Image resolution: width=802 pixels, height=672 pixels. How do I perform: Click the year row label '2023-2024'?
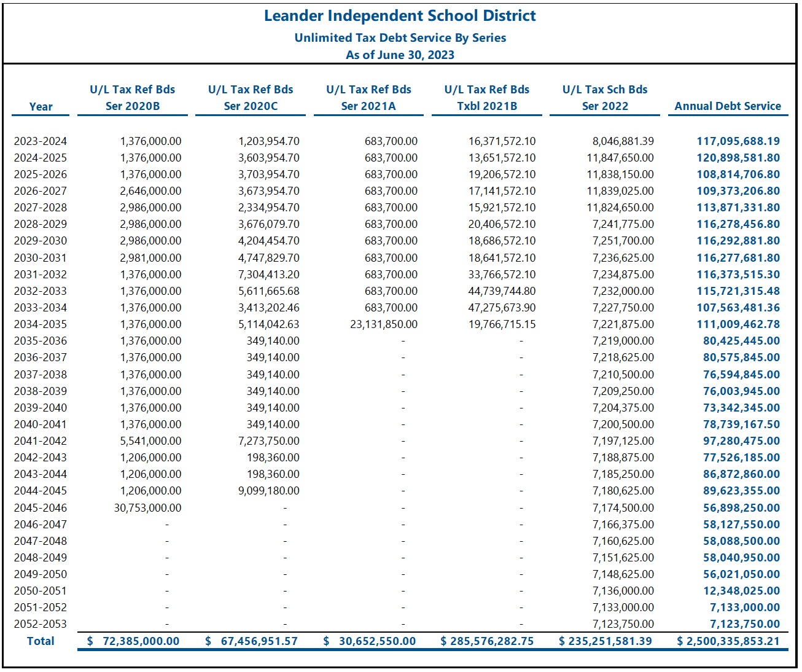[41, 141]
